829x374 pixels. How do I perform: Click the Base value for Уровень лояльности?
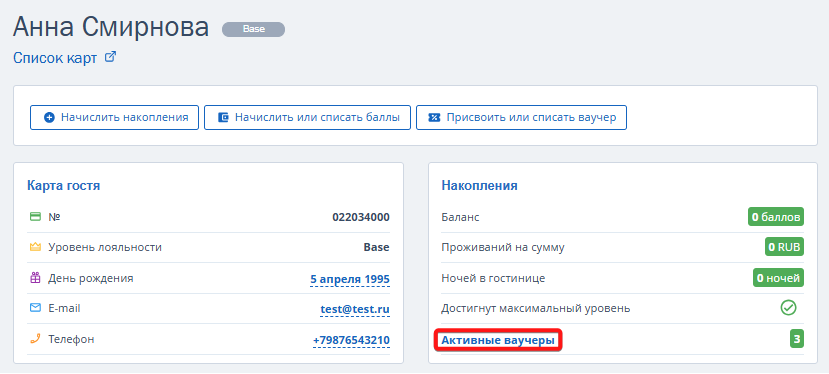click(x=376, y=247)
